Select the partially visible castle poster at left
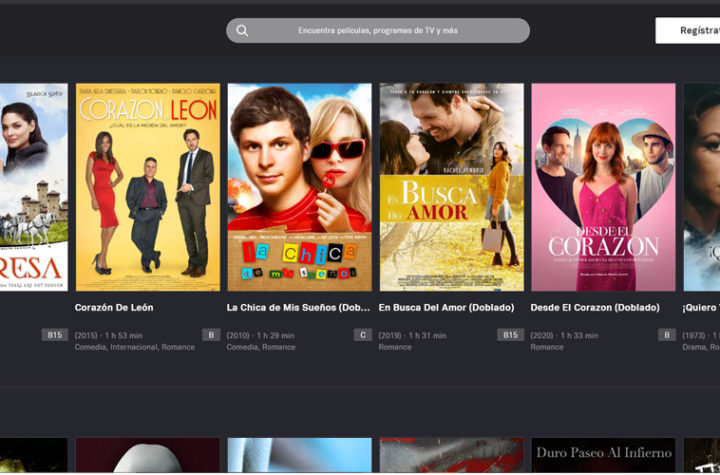The height and width of the screenshot is (475, 720). point(34,187)
